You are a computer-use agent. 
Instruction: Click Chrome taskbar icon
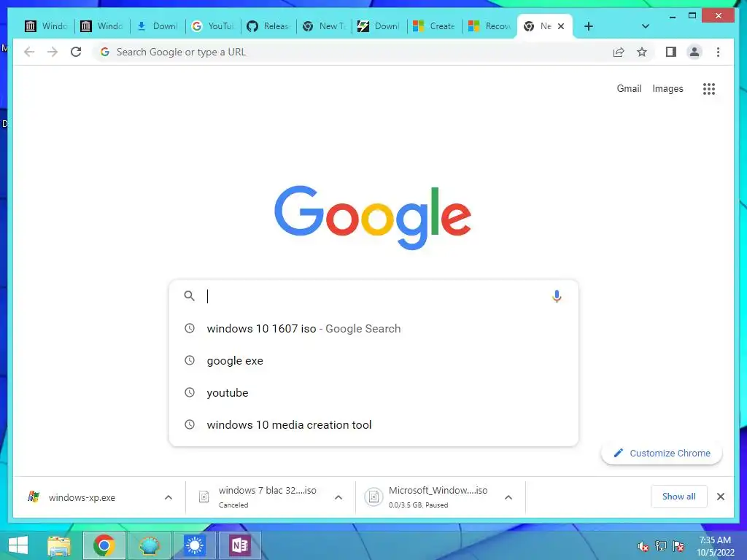tap(104, 545)
